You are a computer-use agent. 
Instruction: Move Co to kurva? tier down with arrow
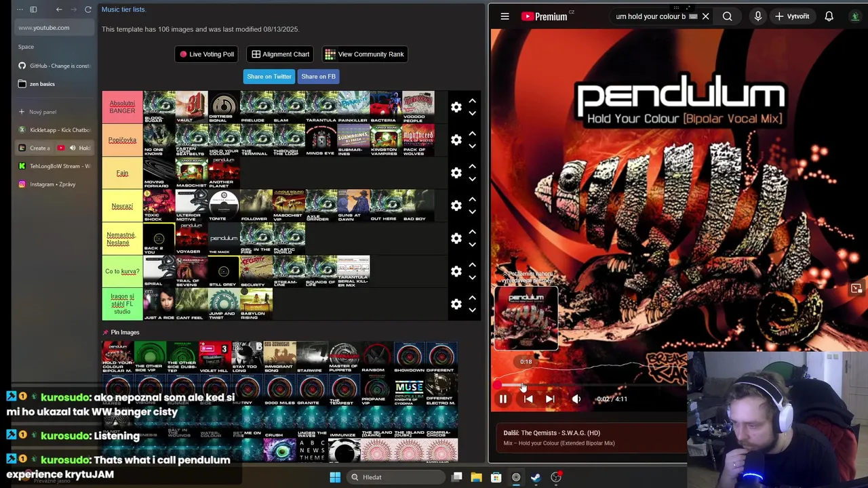pos(472,278)
